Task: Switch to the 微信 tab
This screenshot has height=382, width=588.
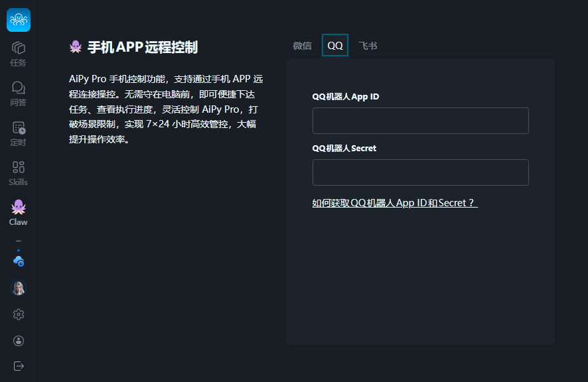Action: (302, 46)
